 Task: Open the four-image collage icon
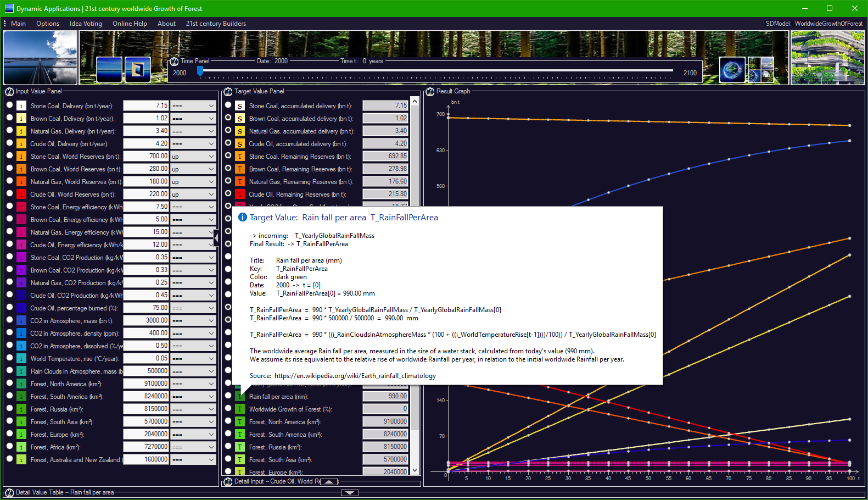761,70
